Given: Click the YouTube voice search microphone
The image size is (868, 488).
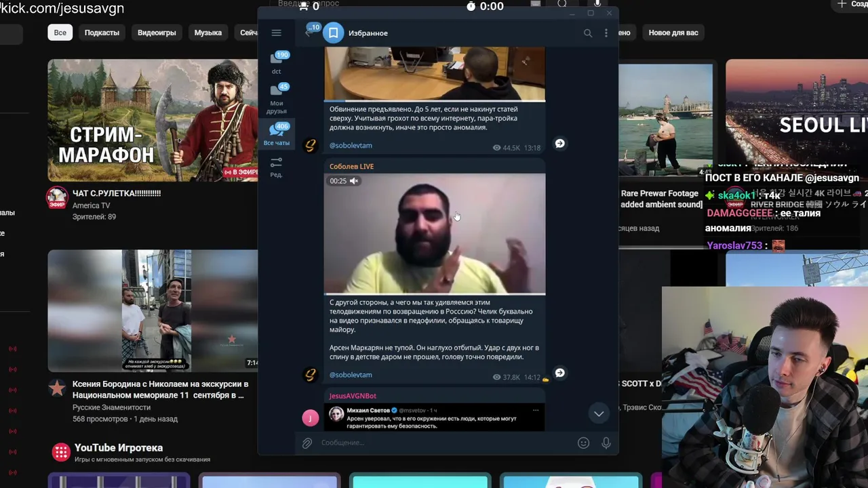Looking at the screenshot, I should tap(597, 4).
